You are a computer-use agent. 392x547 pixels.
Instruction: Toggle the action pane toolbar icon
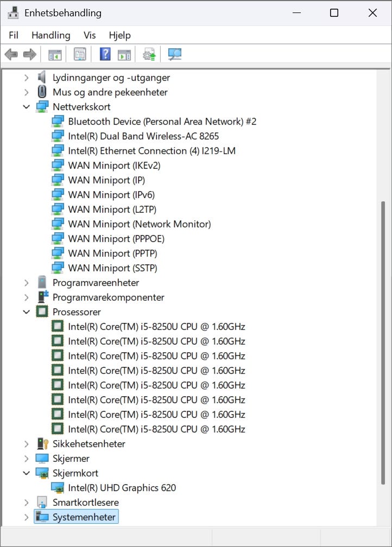[124, 55]
